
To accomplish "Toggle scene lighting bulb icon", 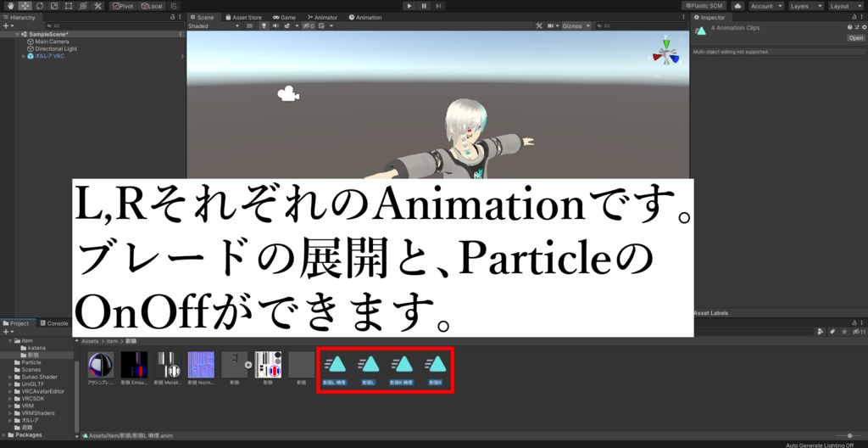I will coord(264,25).
